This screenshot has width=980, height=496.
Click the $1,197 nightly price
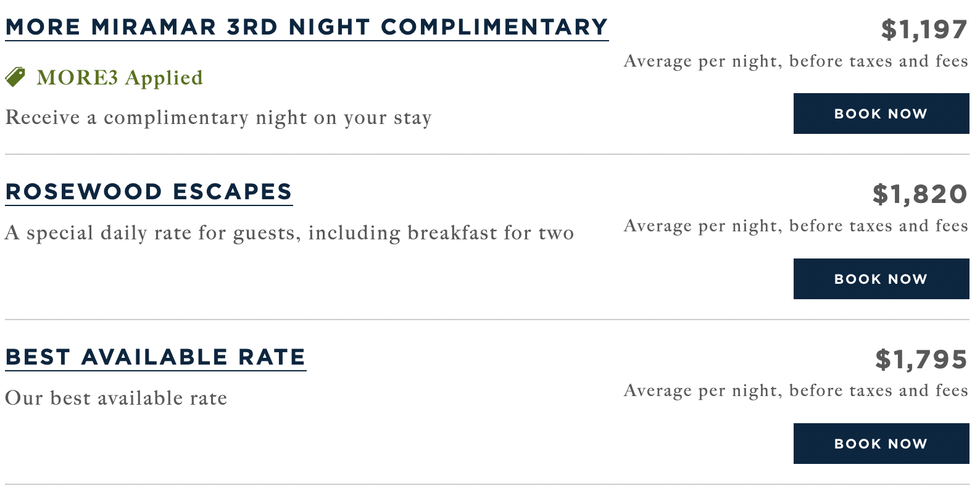[x=924, y=30]
